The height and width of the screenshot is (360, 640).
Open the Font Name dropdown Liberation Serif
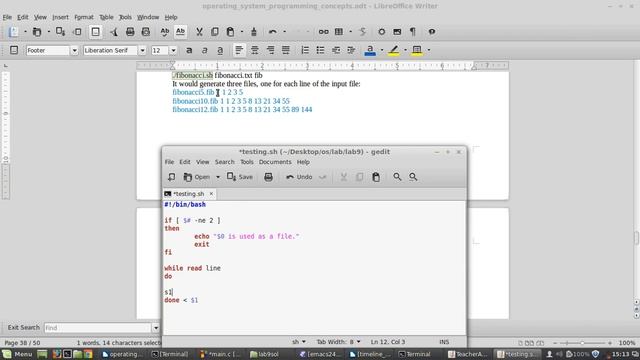click(142, 50)
